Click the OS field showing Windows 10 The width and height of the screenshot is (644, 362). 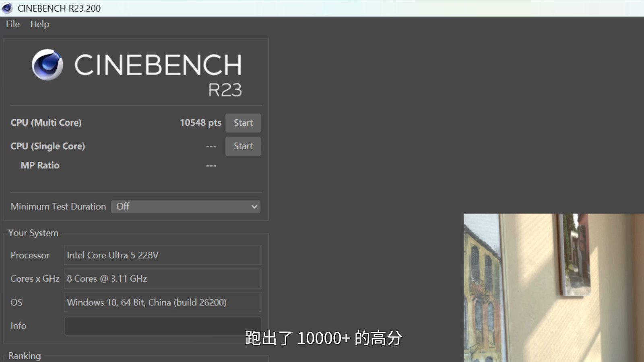163,302
